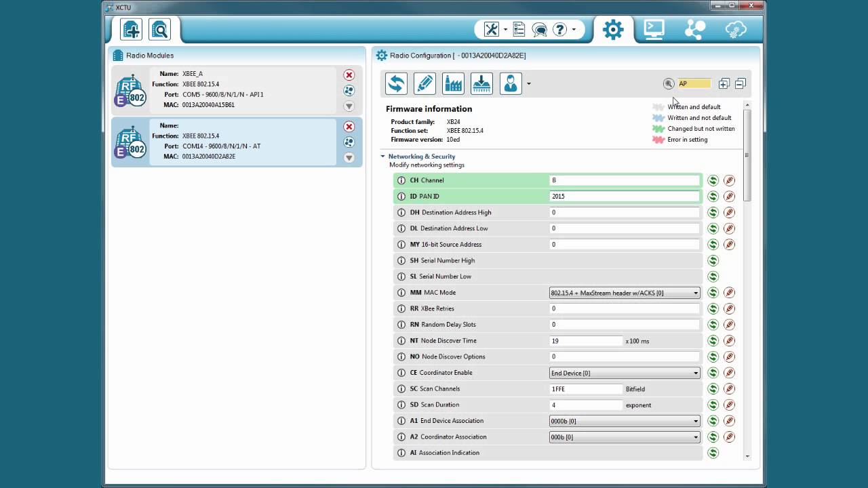Load default firmware settings factory icon

pyautogui.click(x=453, y=83)
